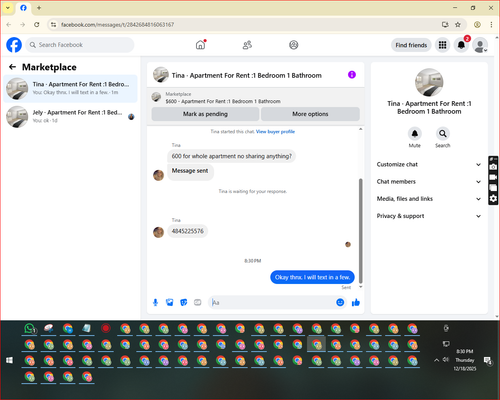
Task: Click the camera icon on floating side toolbar
Action: pos(493,167)
